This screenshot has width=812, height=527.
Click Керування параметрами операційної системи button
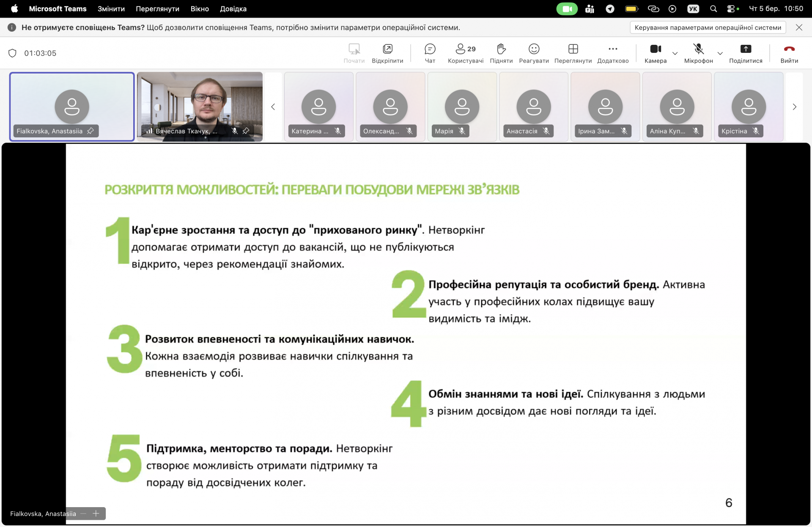(708, 27)
